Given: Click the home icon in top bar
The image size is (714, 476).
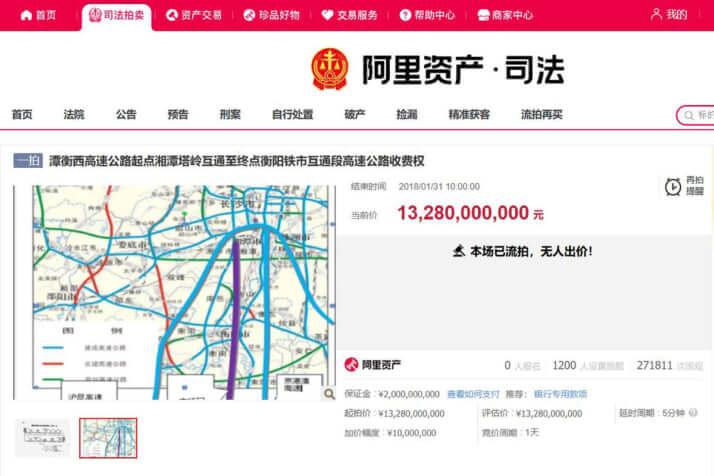Looking at the screenshot, I should [26, 15].
